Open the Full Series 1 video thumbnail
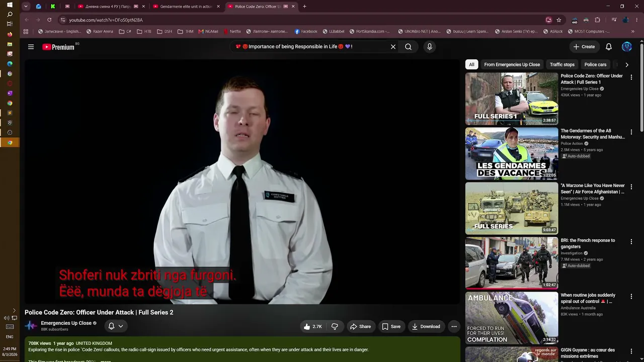Screen dimensions: 644x362 pyautogui.click(x=512, y=99)
